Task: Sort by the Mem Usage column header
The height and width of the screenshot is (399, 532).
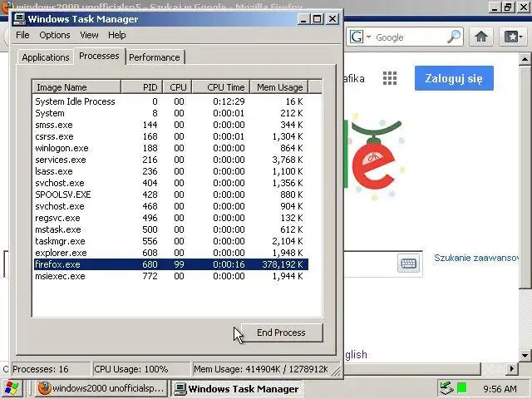Action: (279, 87)
